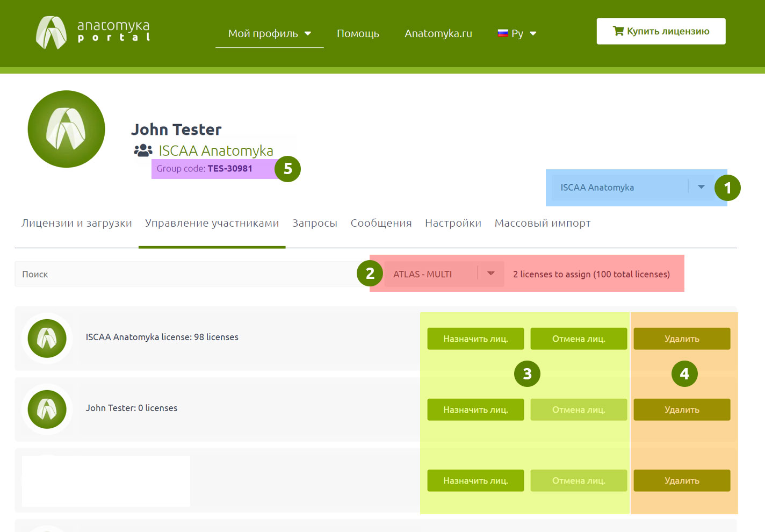Viewport: 765px width, 532px height.
Task: Open the ATLAS - MULTI product dropdown
Action: click(444, 274)
